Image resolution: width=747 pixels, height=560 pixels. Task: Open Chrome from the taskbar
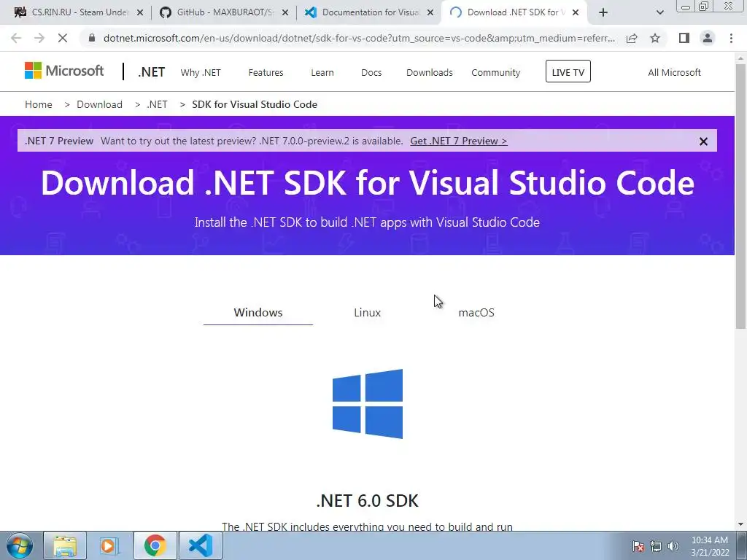pyautogui.click(x=155, y=545)
